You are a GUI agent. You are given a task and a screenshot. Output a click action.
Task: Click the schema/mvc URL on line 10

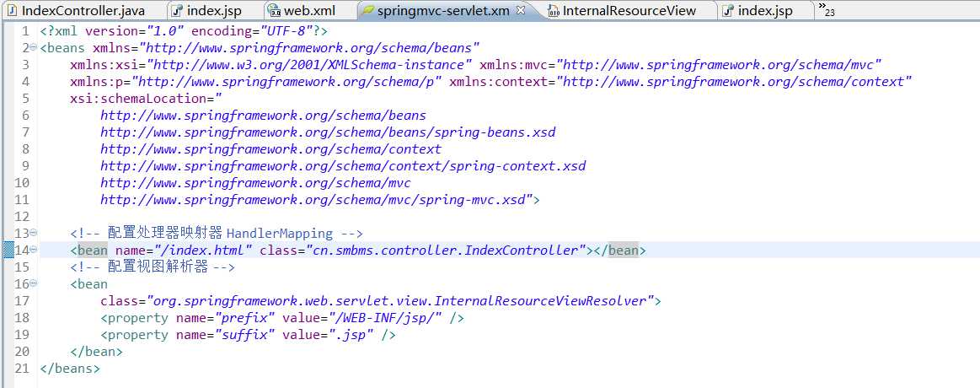point(255,183)
